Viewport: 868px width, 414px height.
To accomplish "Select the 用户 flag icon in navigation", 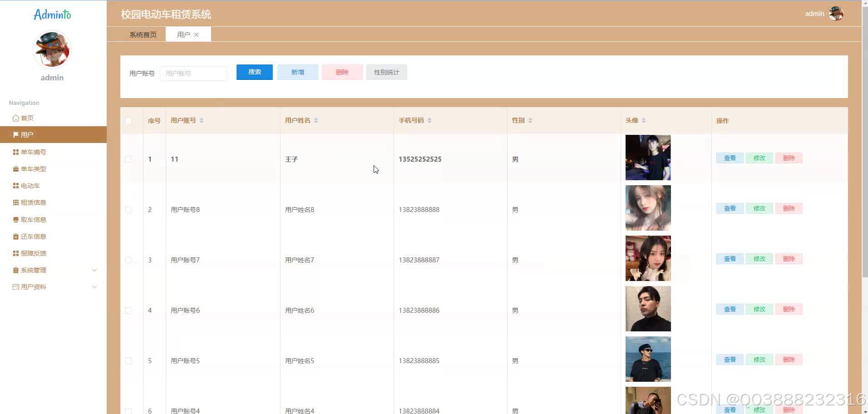I will point(16,135).
